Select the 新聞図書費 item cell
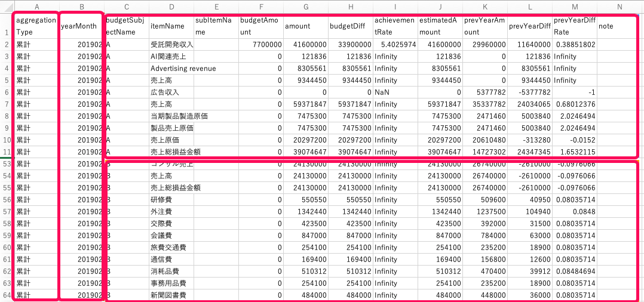The width and height of the screenshot is (644, 302). pos(171,295)
